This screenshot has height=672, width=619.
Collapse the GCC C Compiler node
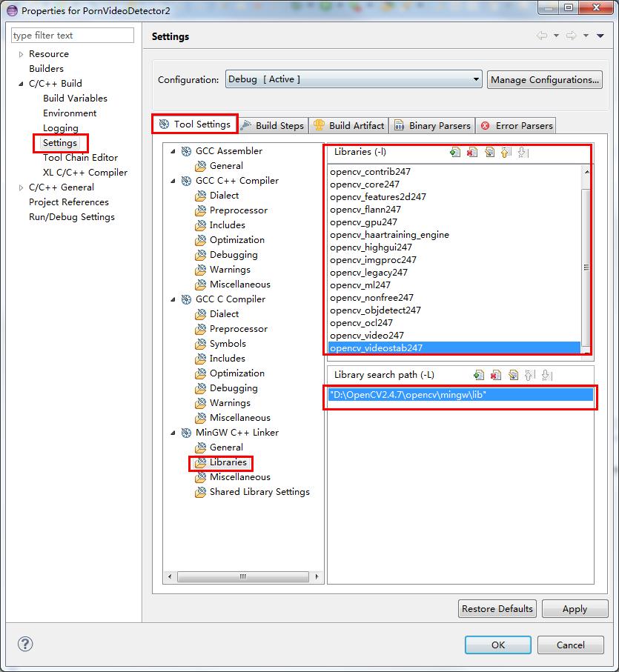(x=173, y=299)
